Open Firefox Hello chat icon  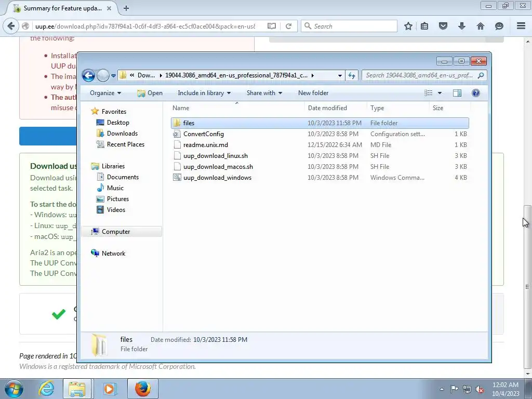499,26
